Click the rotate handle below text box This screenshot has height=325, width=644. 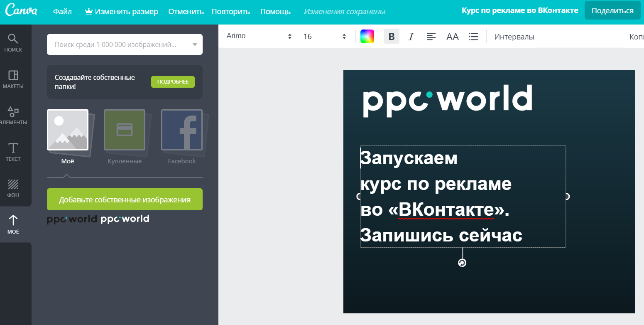coord(462,263)
